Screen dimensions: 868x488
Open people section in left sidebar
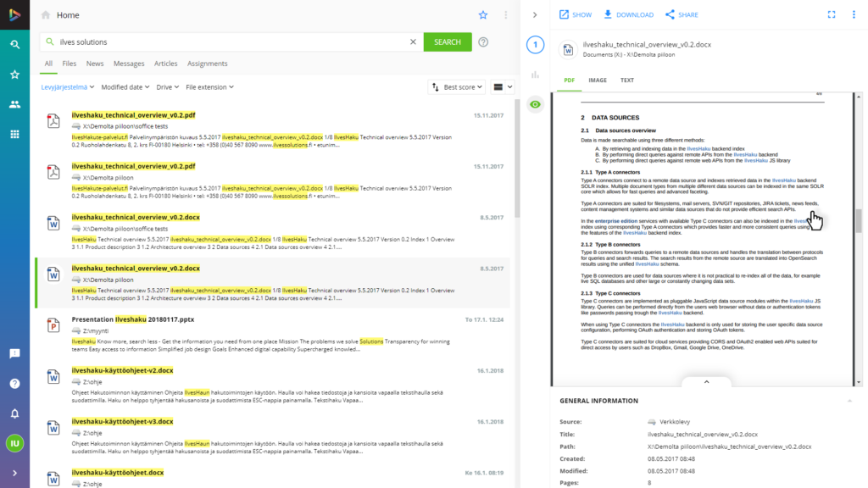point(15,104)
